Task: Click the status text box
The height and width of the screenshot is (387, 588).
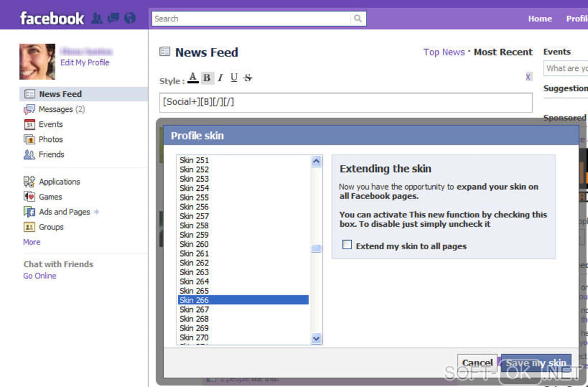Action: [x=346, y=103]
